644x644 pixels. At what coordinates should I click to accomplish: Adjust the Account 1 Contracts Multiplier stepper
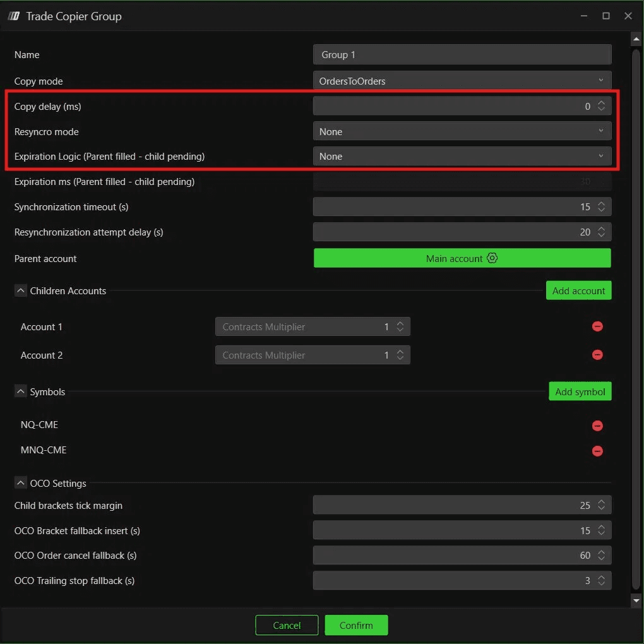(400, 326)
